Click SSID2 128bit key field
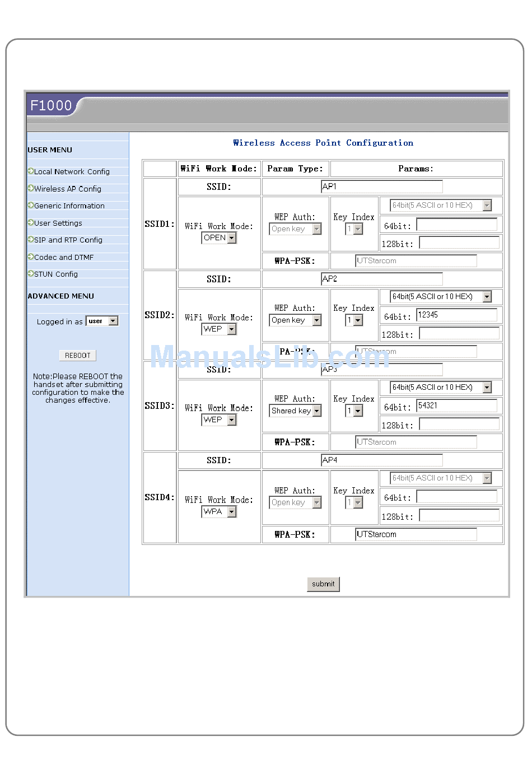Viewport: 532px width, 774px height. (459, 334)
